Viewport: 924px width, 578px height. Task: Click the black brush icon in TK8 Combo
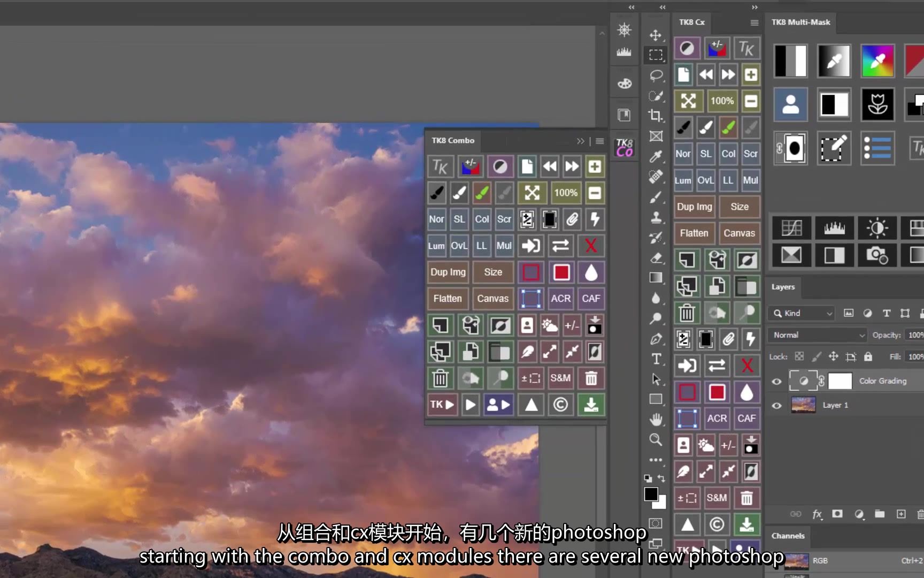(437, 193)
